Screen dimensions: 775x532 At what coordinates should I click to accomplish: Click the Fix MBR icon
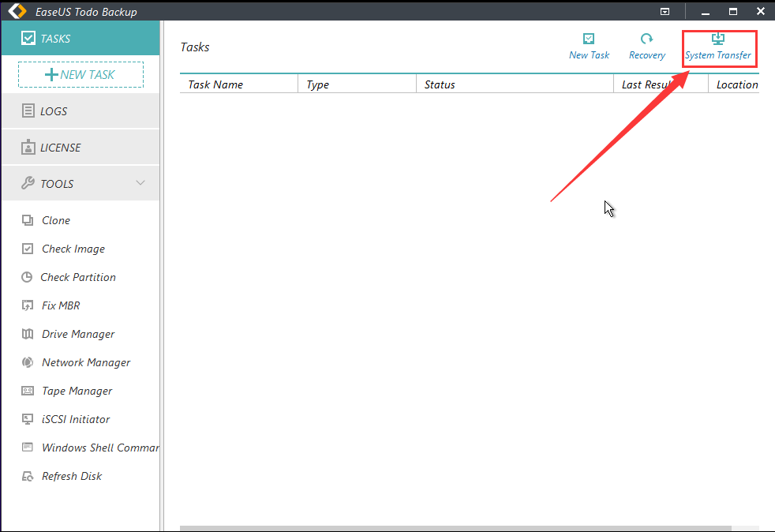coord(28,305)
